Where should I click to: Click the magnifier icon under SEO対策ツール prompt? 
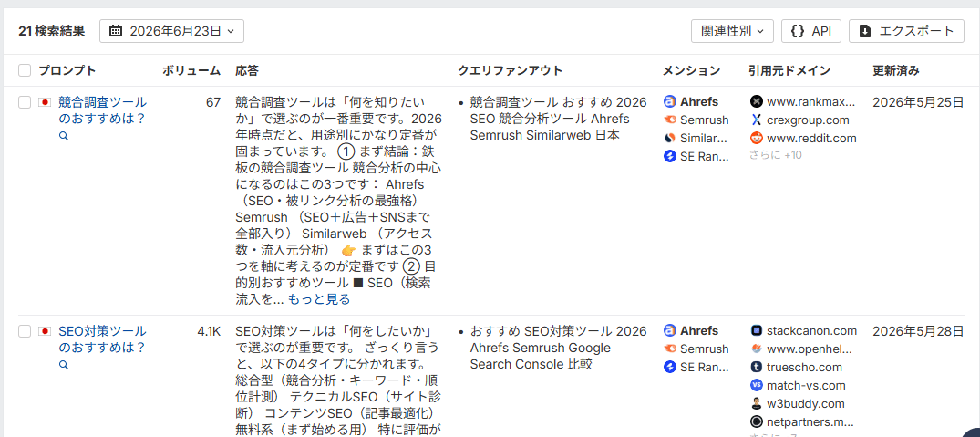pos(63,365)
